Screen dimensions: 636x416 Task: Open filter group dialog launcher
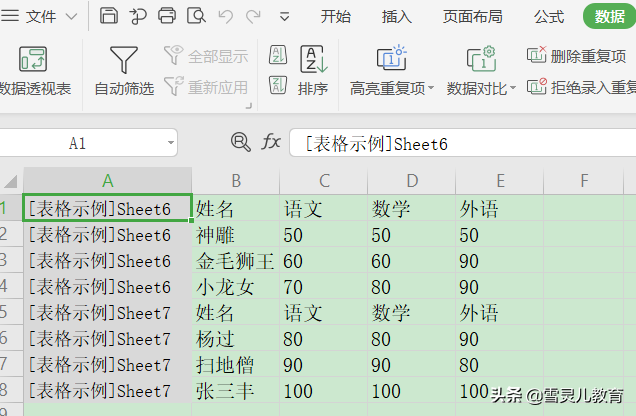tap(249, 106)
